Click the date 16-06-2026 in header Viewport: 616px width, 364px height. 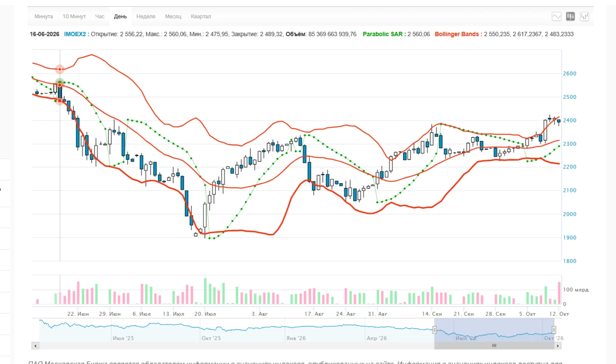[44, 34]
